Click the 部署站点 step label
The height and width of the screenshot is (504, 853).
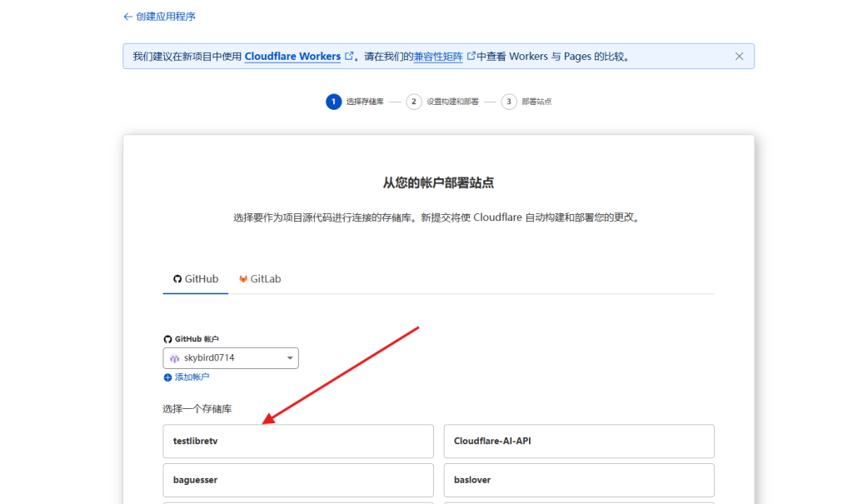click(x=536, y=102)
